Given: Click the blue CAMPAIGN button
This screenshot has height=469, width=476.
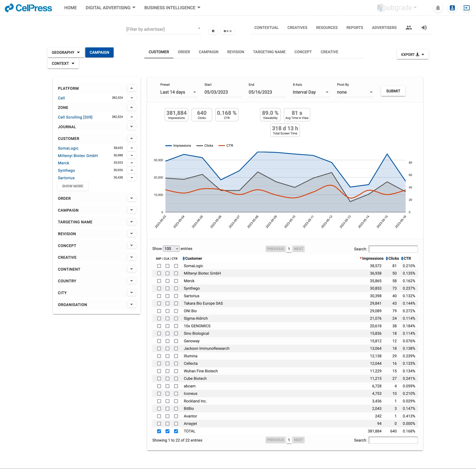Looking at the screenshot, I should pyautogui.click(x=99, y=52).
